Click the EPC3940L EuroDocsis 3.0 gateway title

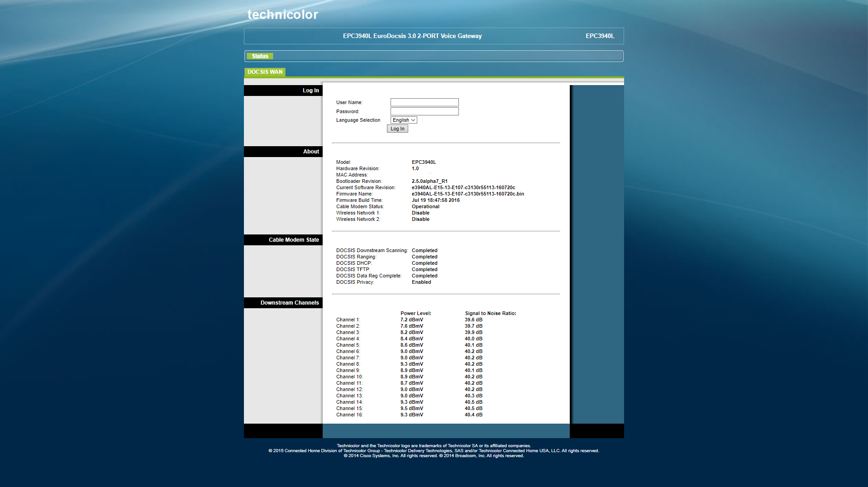tap(412, 36)
